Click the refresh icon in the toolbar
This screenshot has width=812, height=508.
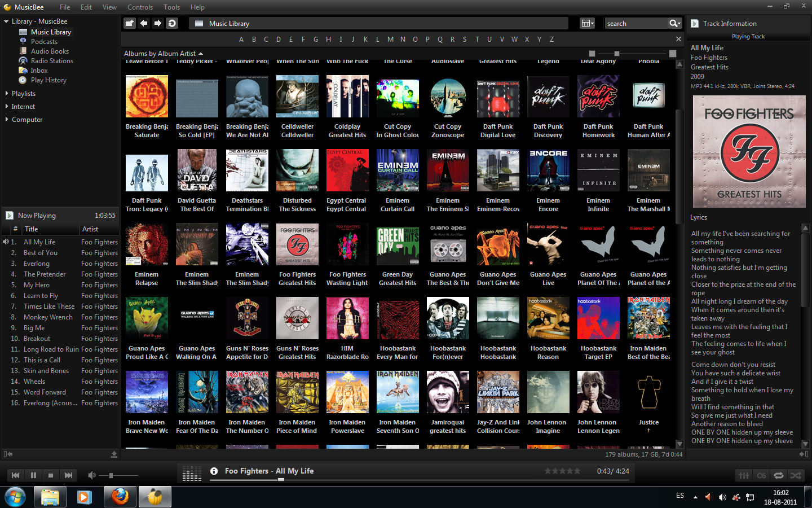(x=172, y=23)
